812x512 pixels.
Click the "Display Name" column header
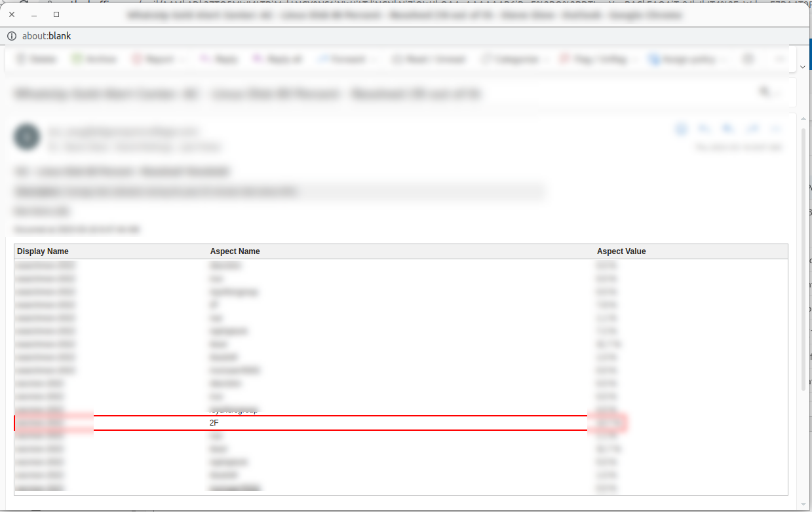pyautogui.click(x=43, y=251)
